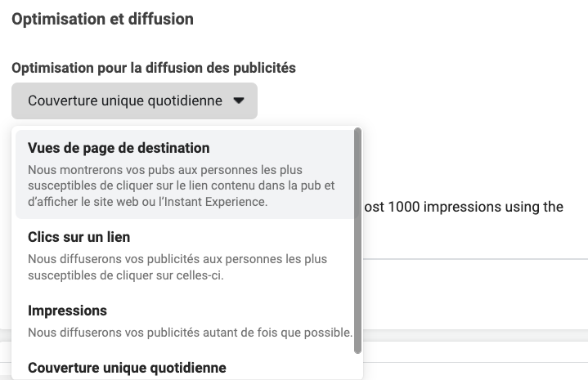Select the Vues de page de destination option
The height and width of the screenshot is (380, 588).
(x=119, y=148)
